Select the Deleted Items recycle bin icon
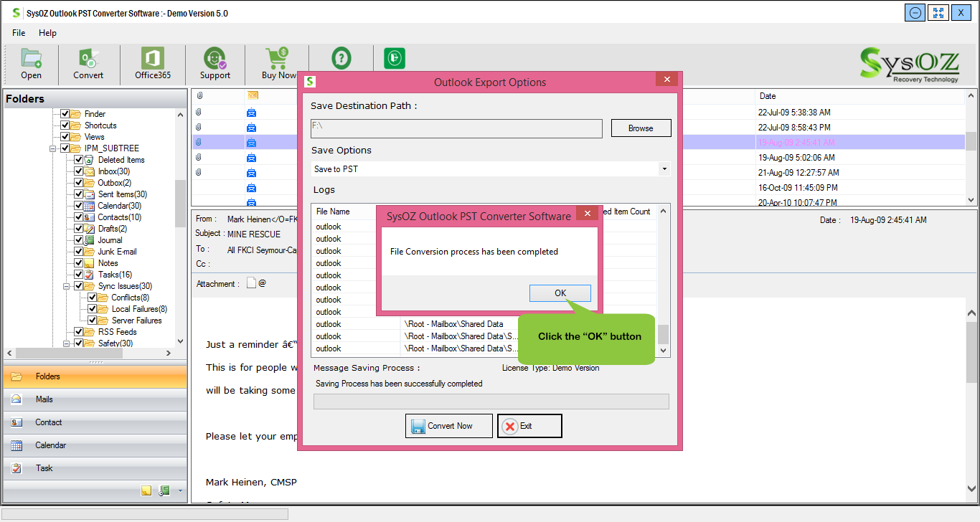The height and width of the screenshot is (522, 980). point(90,160)
